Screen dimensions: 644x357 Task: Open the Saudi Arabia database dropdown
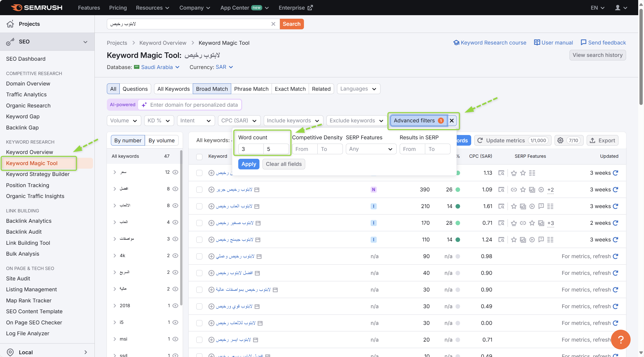(157, 67)
